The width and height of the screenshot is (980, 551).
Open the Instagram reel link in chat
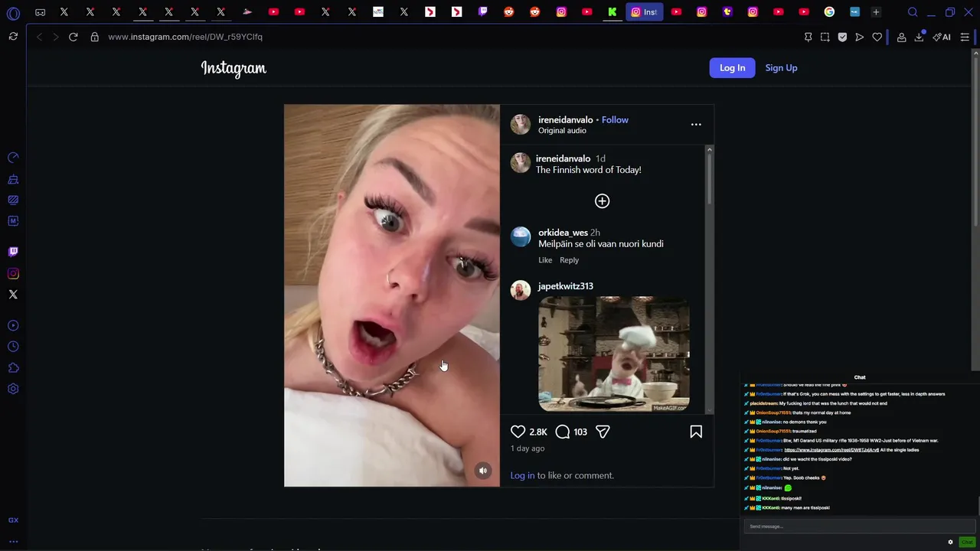click(831, 450)
